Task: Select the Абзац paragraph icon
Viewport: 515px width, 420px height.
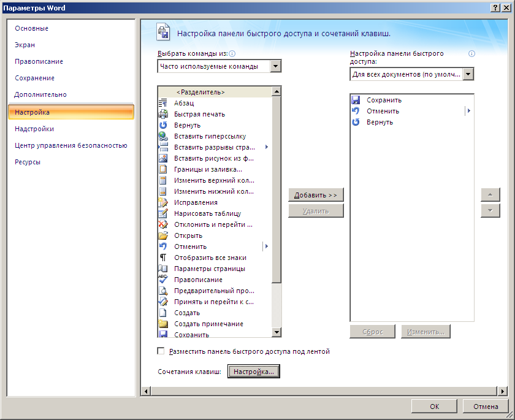Action: pos(163,103)
